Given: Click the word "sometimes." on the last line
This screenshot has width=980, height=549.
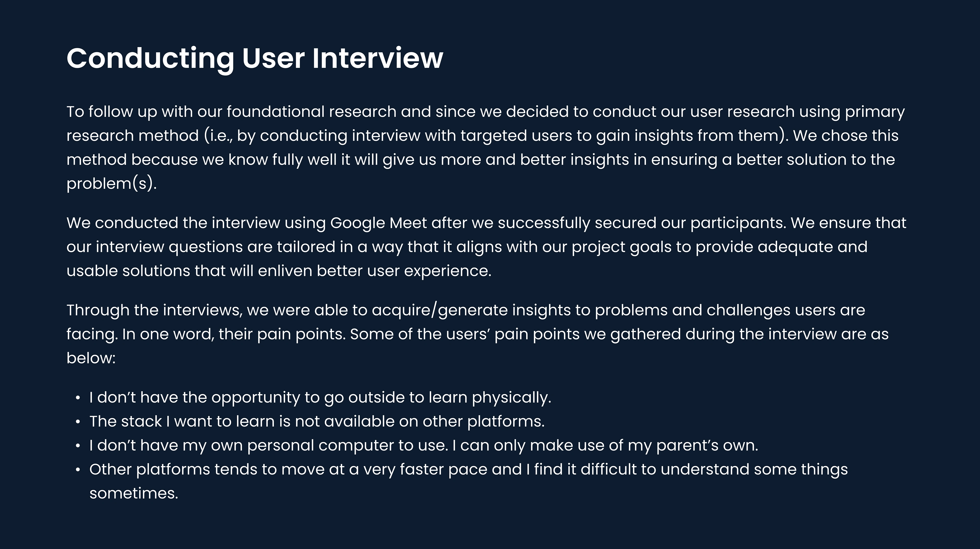Looking at the screenshot, I should (133, 493).
